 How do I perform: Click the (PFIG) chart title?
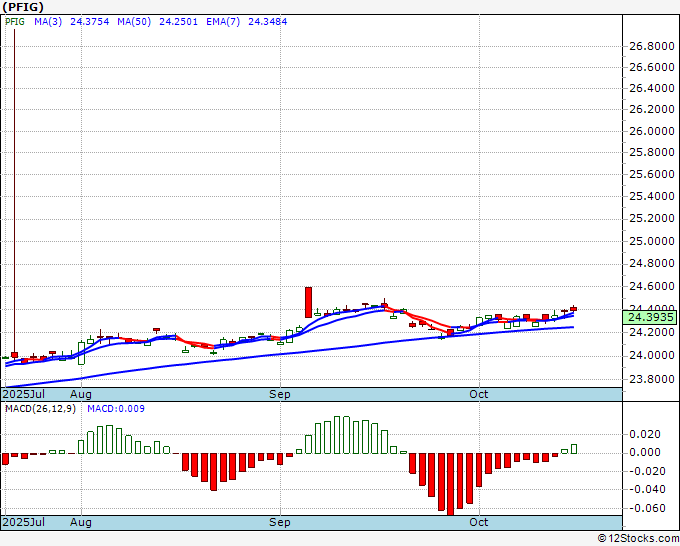click(x=23, y=7)
